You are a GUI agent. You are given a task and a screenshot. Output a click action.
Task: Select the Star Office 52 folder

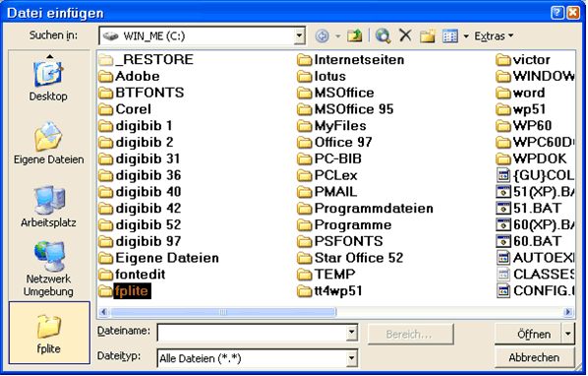coord(350,258)
